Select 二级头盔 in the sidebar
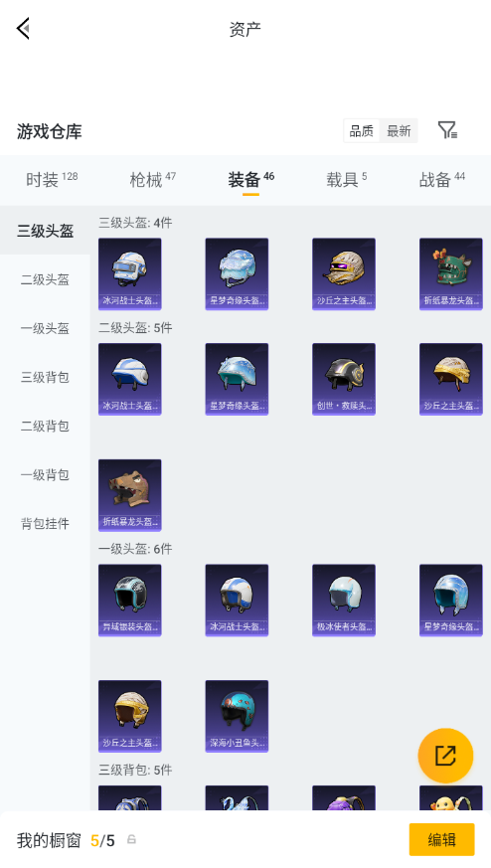This screenshot has height=868, width=491. coord(45,279)
